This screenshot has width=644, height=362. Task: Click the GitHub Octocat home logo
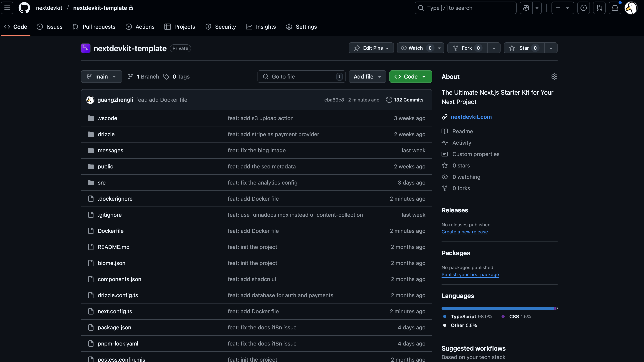click(x=24, y=8)
